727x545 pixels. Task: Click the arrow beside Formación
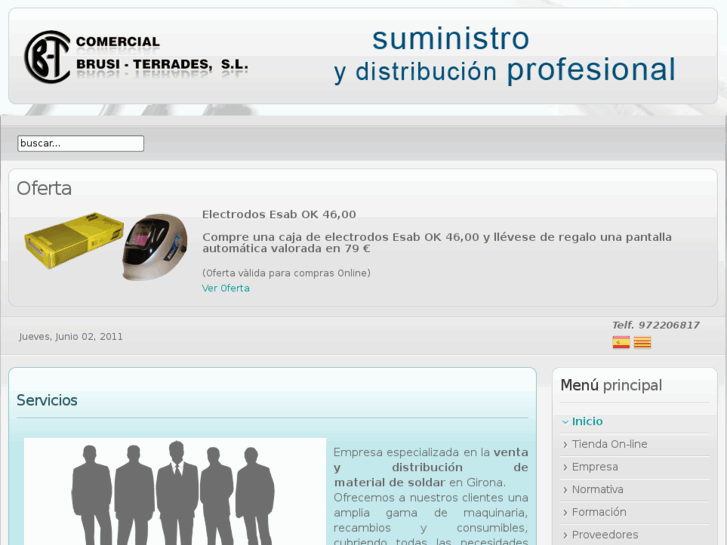[x=565, y=513]
